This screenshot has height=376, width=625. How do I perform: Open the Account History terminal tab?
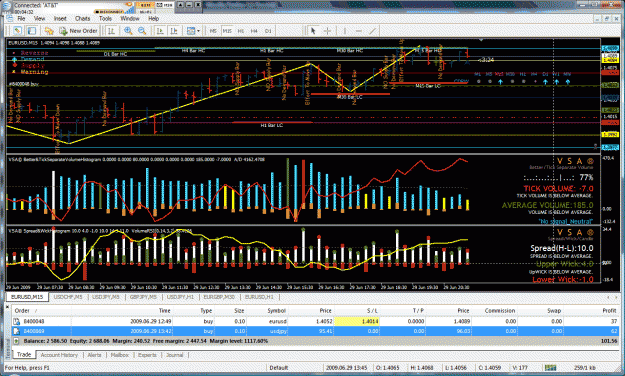tap(59, 355)
